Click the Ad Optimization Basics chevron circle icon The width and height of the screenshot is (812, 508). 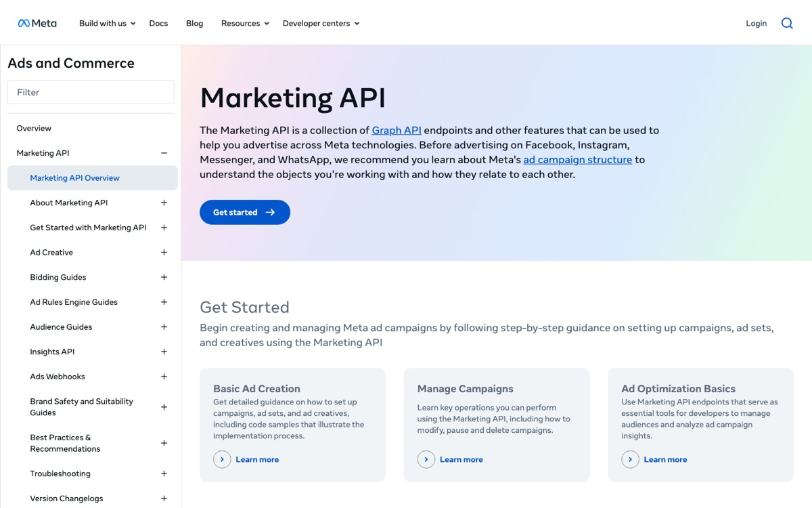630,459
